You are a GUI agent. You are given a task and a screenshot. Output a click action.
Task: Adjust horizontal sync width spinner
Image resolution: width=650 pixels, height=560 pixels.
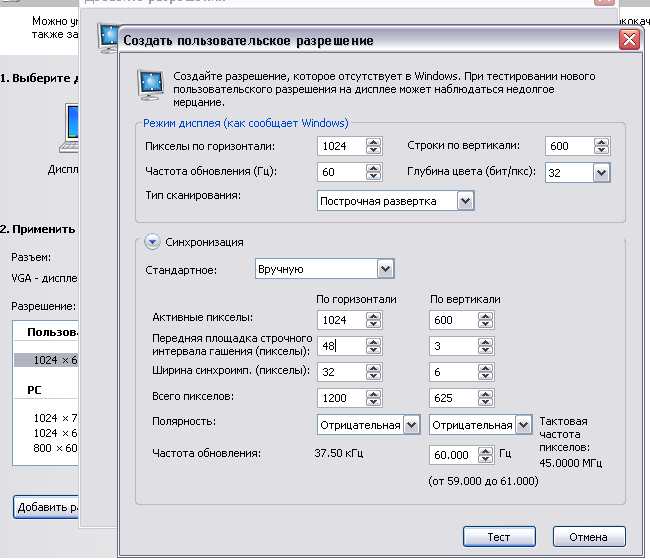374,372
